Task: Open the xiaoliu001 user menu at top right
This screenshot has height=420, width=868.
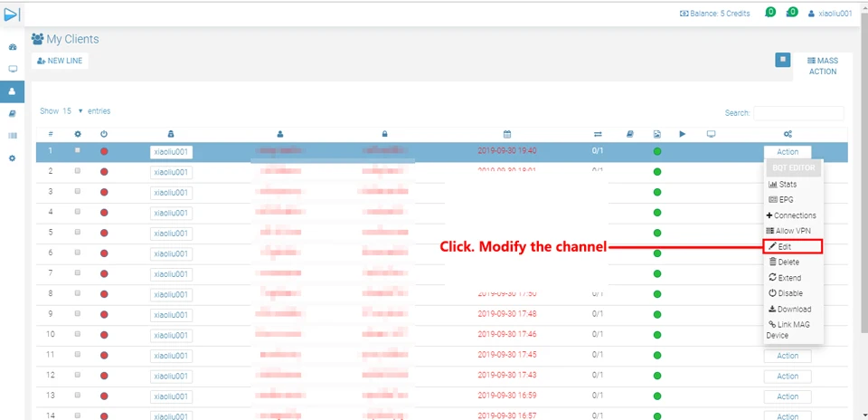Action: (830, 14)
